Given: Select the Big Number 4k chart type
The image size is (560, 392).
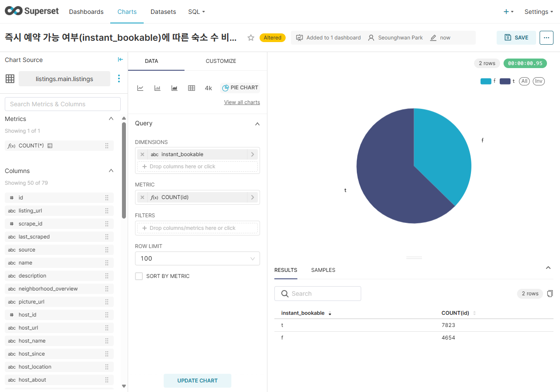Looking at the screenshot, I should click(208, 88).
